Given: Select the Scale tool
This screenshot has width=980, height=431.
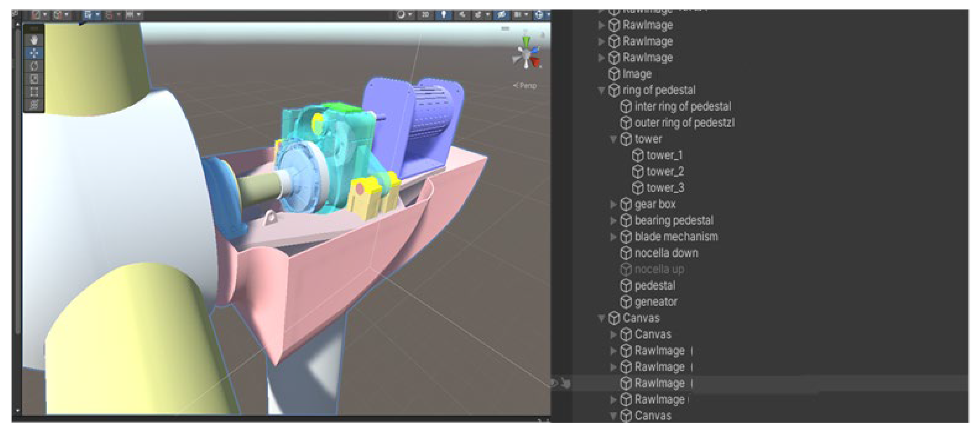Looking at the screenshot, I should tap(34, 79).
